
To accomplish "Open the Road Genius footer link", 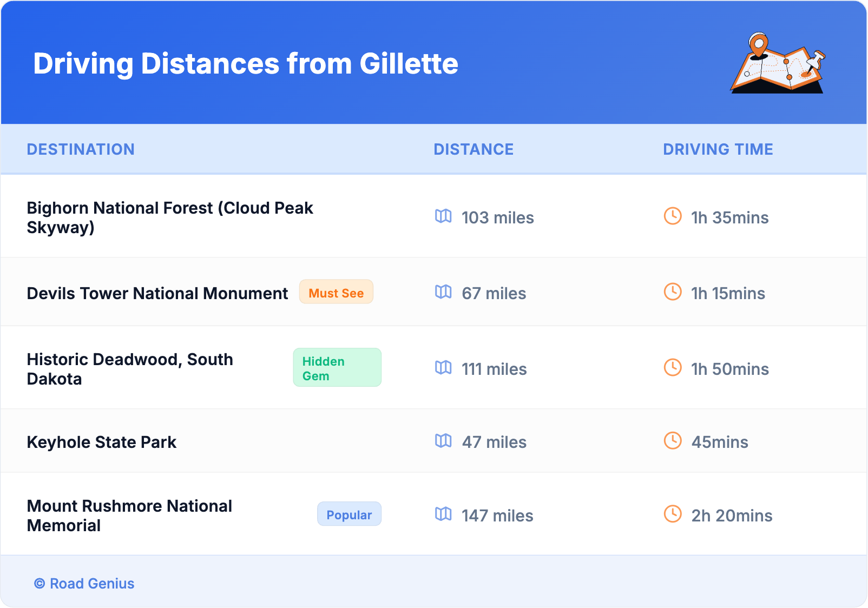I will pos(84,584).
